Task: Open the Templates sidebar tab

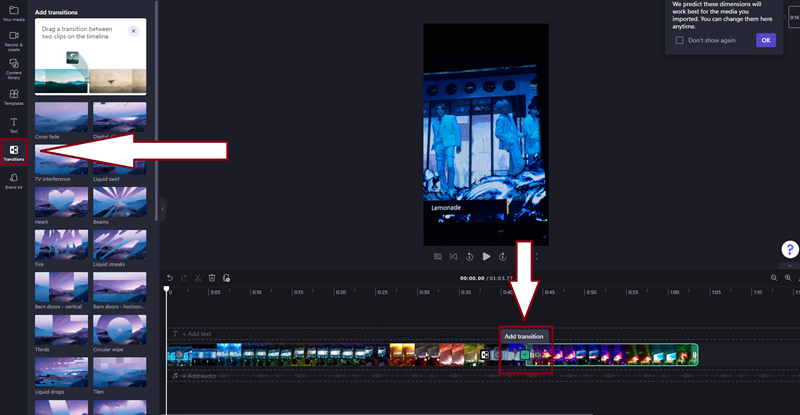Action: click(x=14, y=97)
